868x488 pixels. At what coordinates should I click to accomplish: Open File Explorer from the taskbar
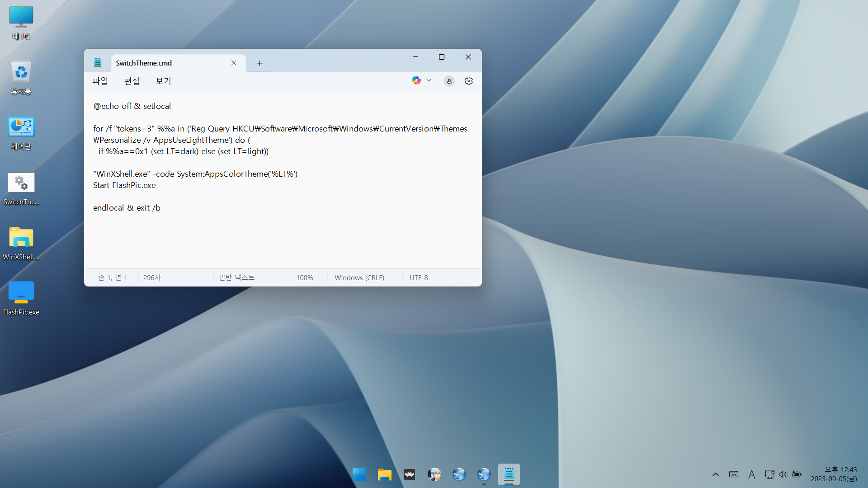[x=384, y=474]
